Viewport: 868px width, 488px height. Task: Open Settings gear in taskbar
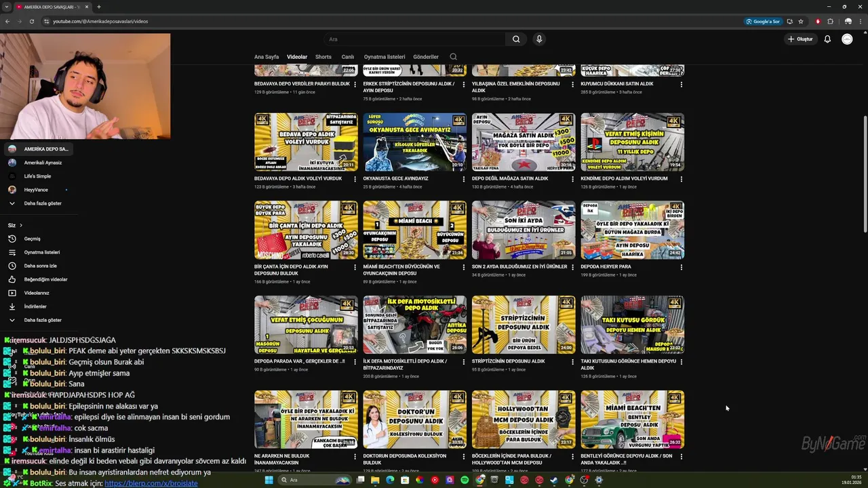click(599, 480)
